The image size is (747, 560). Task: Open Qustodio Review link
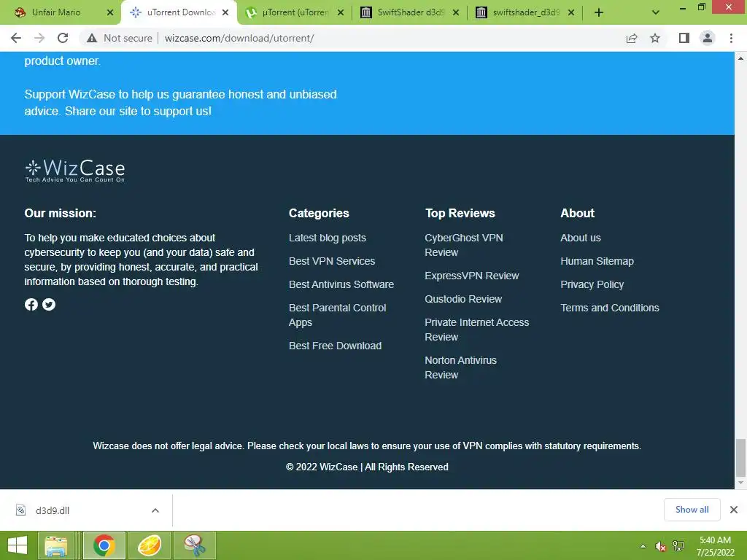coord(463,299)
